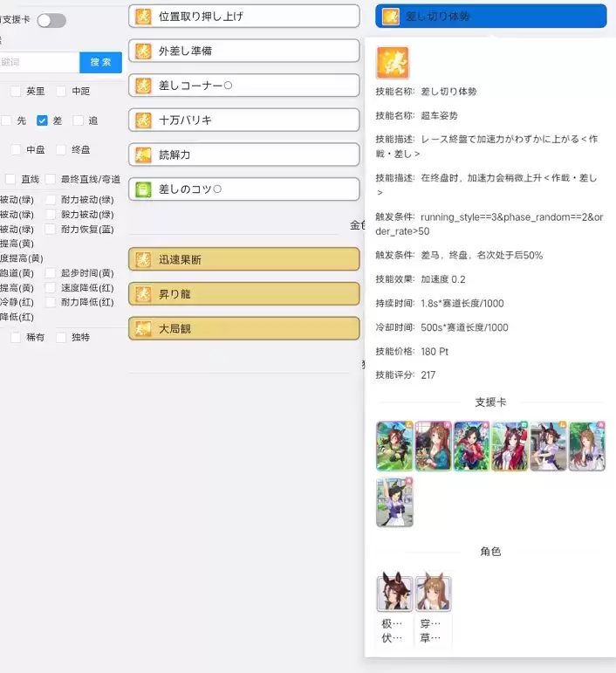The height and width of the screenshot is (673, 616).
Task: Check the 耐力降低(红) filter
Action: tap(51, 302)
